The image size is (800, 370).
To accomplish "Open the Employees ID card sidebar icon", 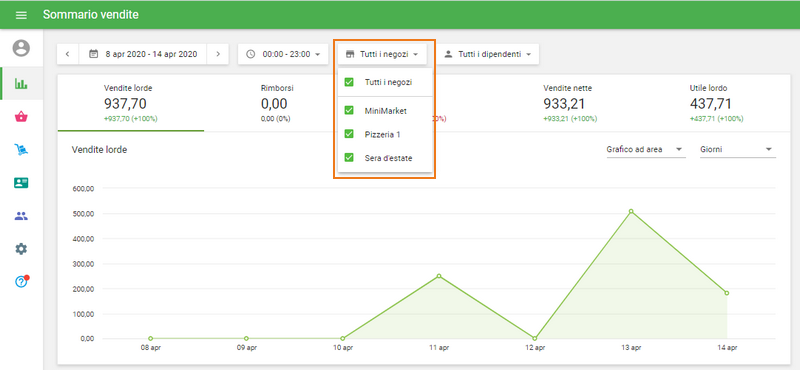I will pyautogui.click(x=21, y=183).
